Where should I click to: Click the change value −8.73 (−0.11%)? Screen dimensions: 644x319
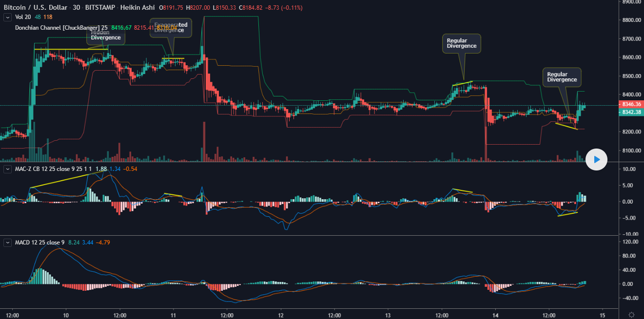point(285,8)
